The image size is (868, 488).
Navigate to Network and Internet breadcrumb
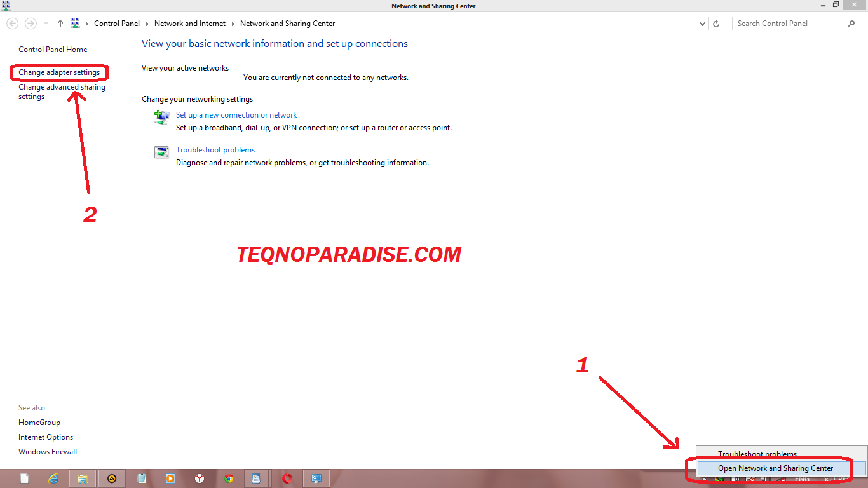[189, 23]
